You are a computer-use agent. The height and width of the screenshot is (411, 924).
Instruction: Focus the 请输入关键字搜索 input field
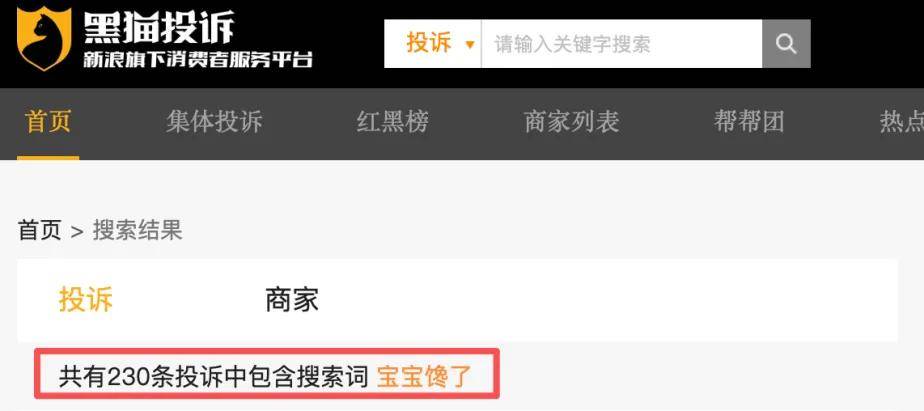coord(622,44)
